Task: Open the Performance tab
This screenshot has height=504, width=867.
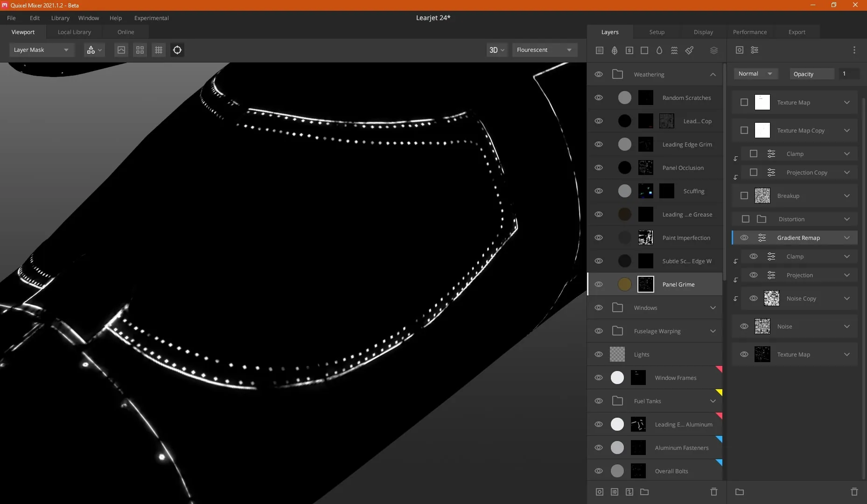Action: click(x=750, y=32)
